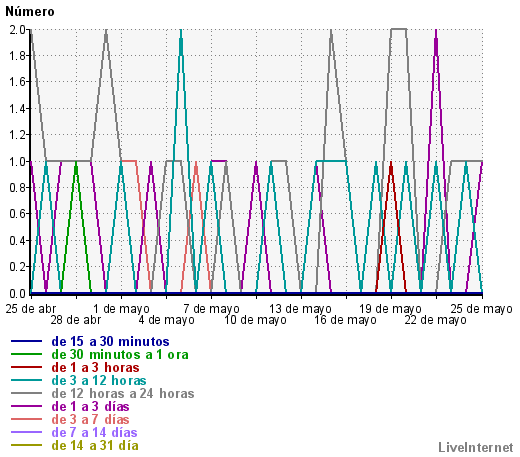
Task: Click the '7 de mayo' axis date label
Action: coord(211,309)
